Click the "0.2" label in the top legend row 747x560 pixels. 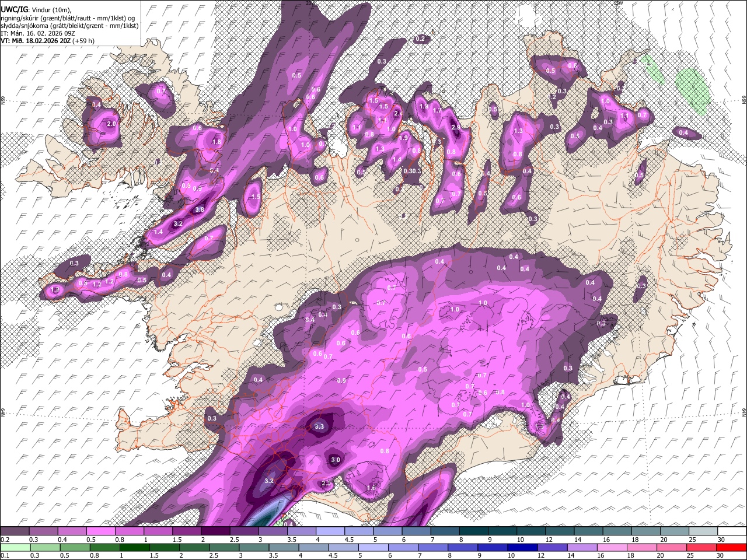(5, 539)
